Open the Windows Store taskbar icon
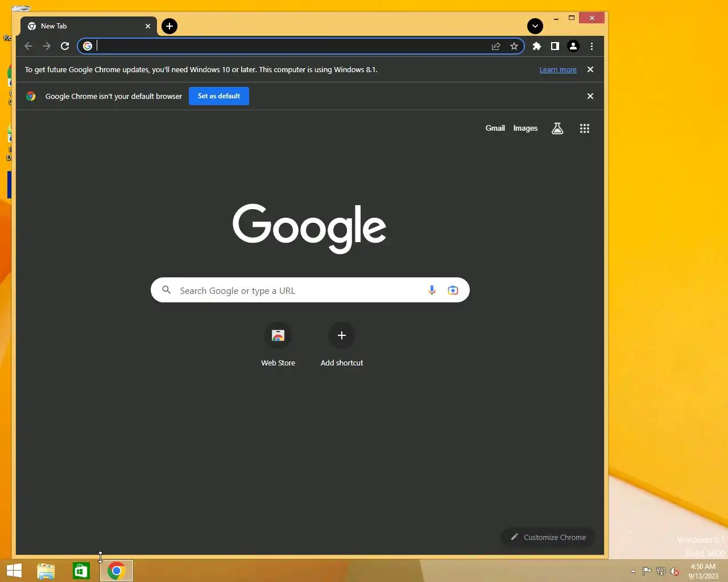 pos(81,571)
